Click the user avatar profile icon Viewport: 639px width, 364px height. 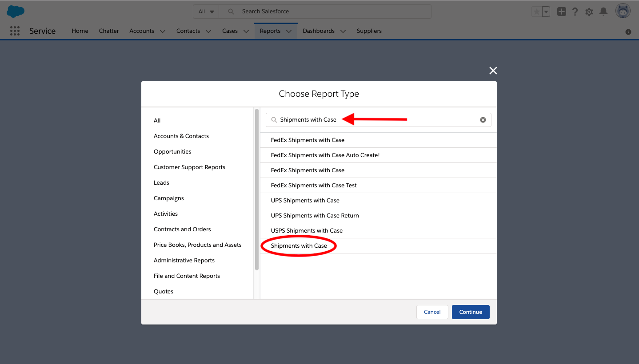[623, 11]
